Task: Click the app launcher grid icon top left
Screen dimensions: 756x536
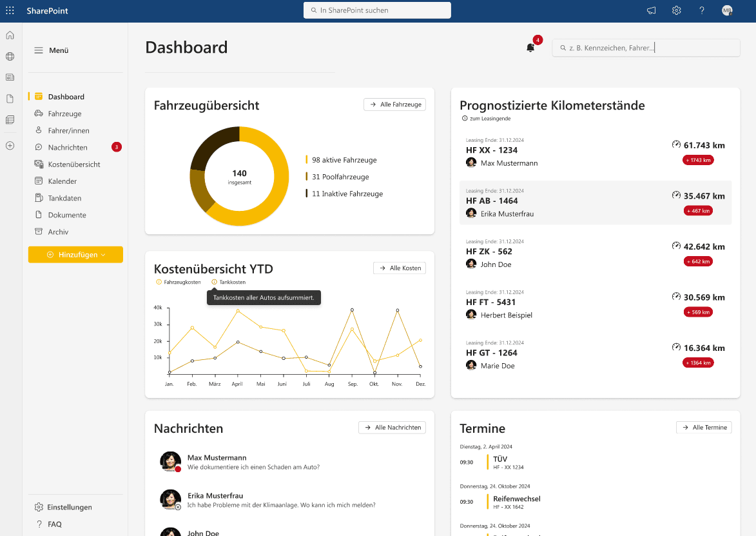Action: 10,10
